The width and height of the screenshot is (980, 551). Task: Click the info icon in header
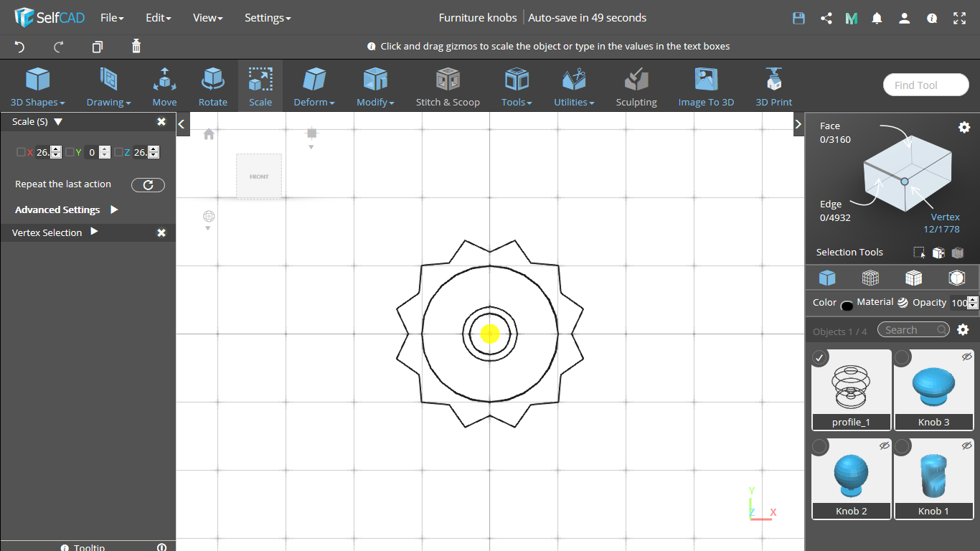pyautogui.click(x=932, y=18)
